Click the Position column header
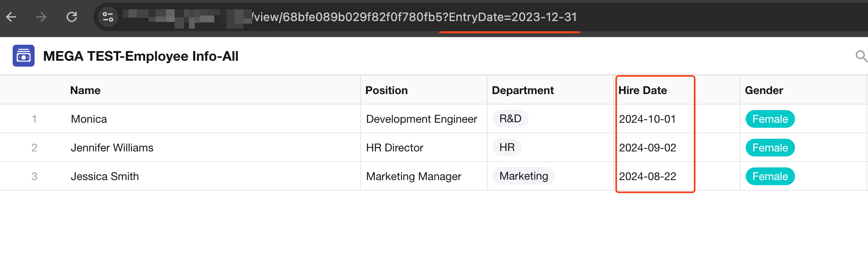Image resolution: width=868 pixels, height=264 pixels. [x=386, y=90]
